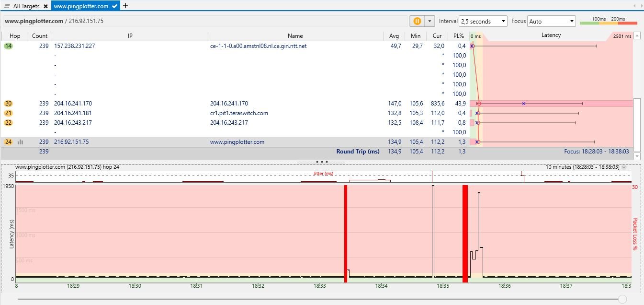
Task: Click the Cur column header
Action: (x=437, y=36)
